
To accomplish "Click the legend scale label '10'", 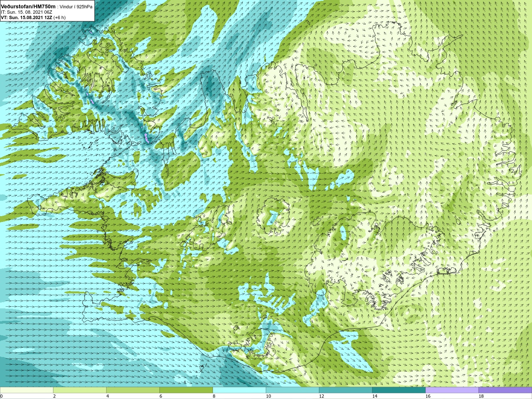I will pyautogui.click(x=268, y=396).
